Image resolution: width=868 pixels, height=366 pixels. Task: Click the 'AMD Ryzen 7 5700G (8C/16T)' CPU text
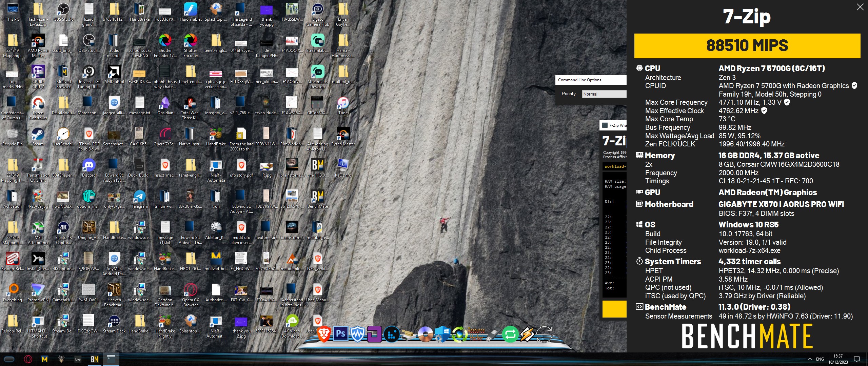point(772,68)
